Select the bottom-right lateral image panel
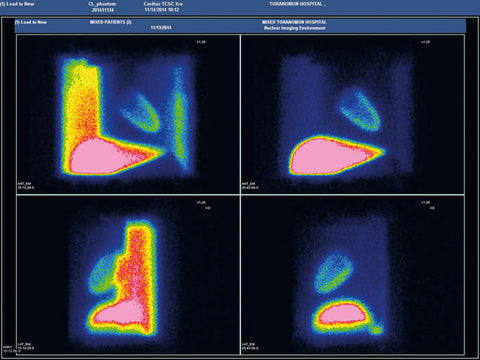The width and height of the screenshot is (480, 360). pyautogui.click(x=353, y=275)
